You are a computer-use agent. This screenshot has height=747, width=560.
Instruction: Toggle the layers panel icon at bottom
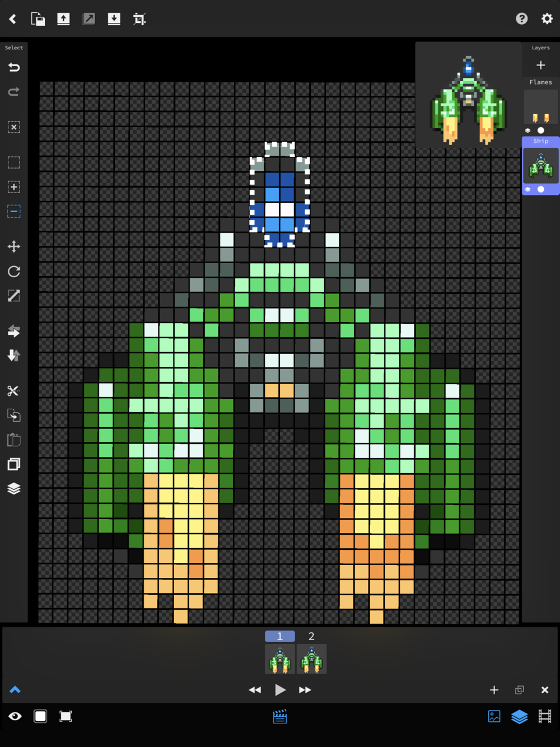tap(520, 716)
